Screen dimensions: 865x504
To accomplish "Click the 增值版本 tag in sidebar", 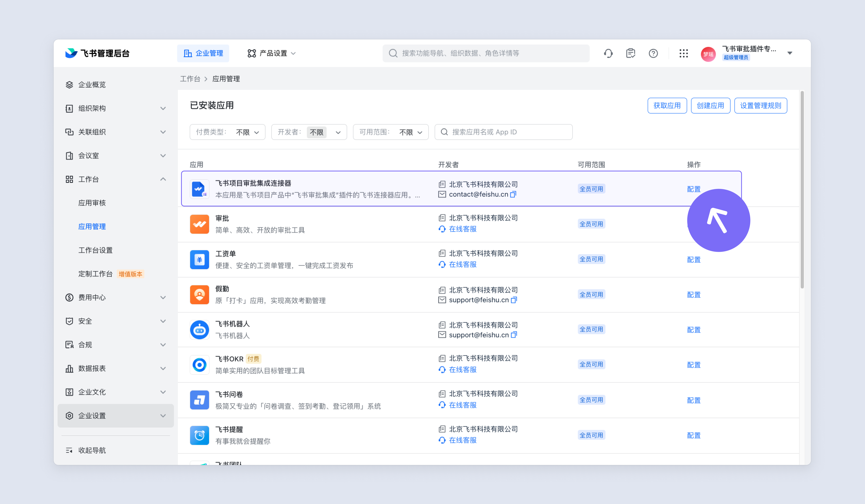I will click(x=130, y=274).
